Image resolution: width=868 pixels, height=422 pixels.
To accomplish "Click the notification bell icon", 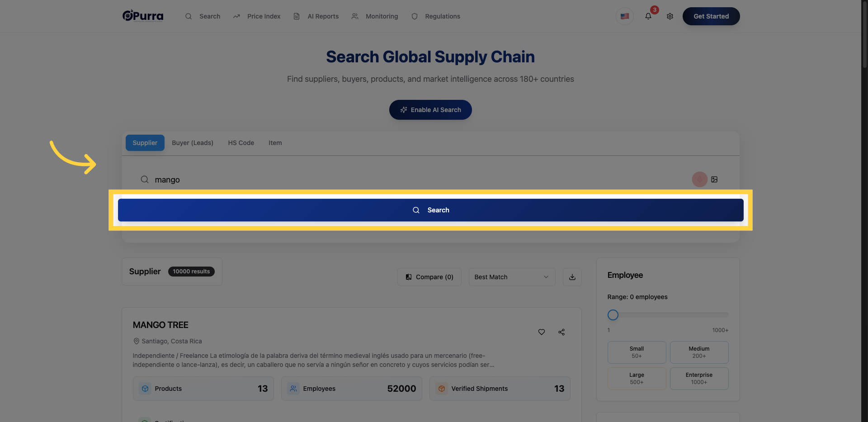I will 648,16.
